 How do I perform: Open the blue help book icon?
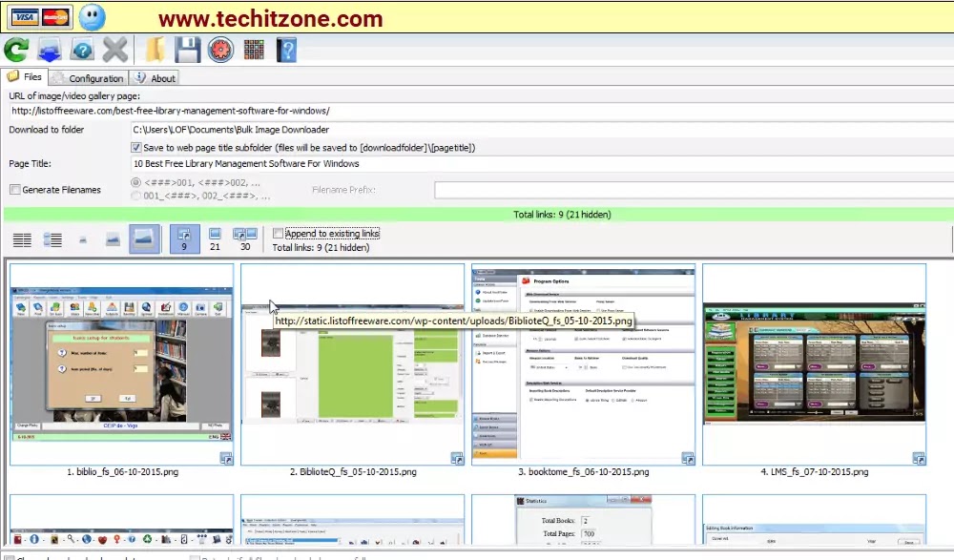(x=286, y=50)
